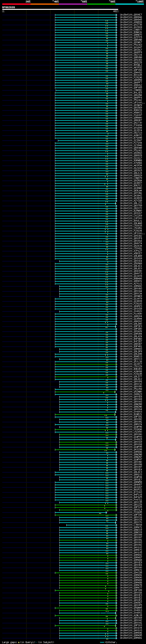Open subject UniRef100_C9W977

pos(131,30)
